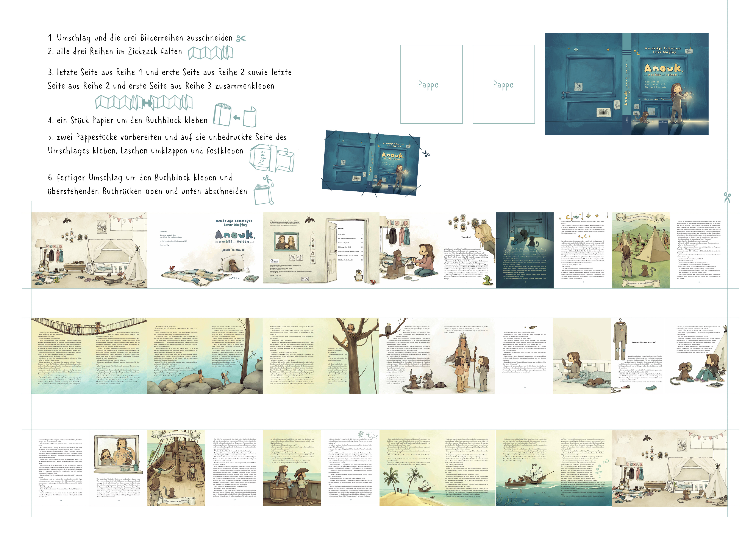Click the scissors icon after step 1 text
The image size is (756, 534).
pos(241,39)
